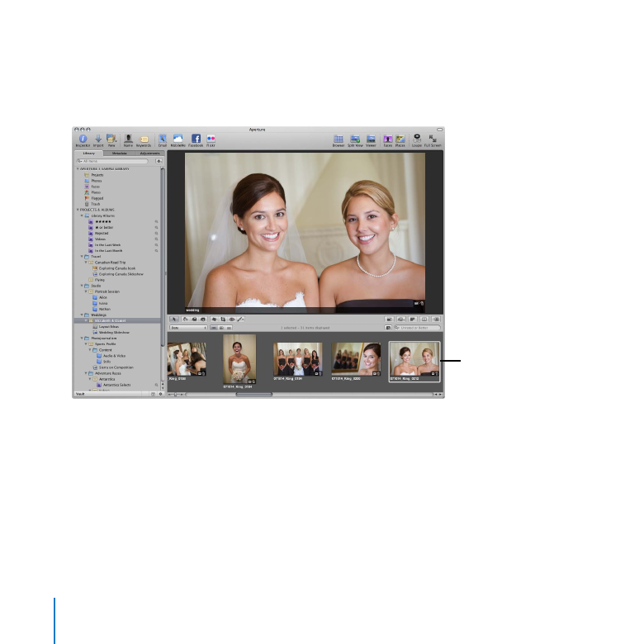Open the browser sort pop-up menu

pyautogui.click(x=188, y=328)
